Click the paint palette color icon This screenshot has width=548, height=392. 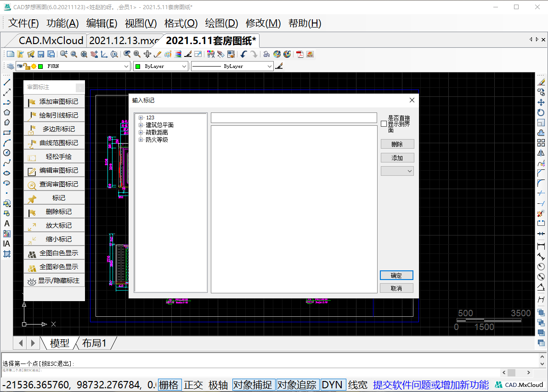168,54
